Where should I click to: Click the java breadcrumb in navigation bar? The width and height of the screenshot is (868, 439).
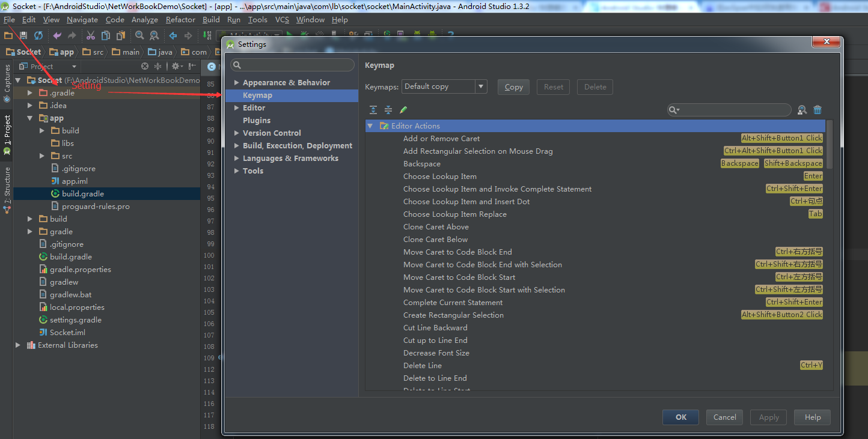(x=160, y=52)
